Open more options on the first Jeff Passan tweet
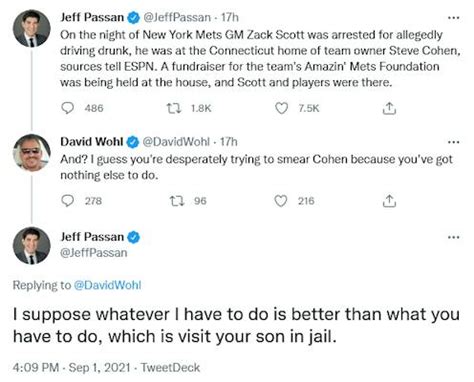The height and width of the screenshot is (382, 474). [454, 18]
